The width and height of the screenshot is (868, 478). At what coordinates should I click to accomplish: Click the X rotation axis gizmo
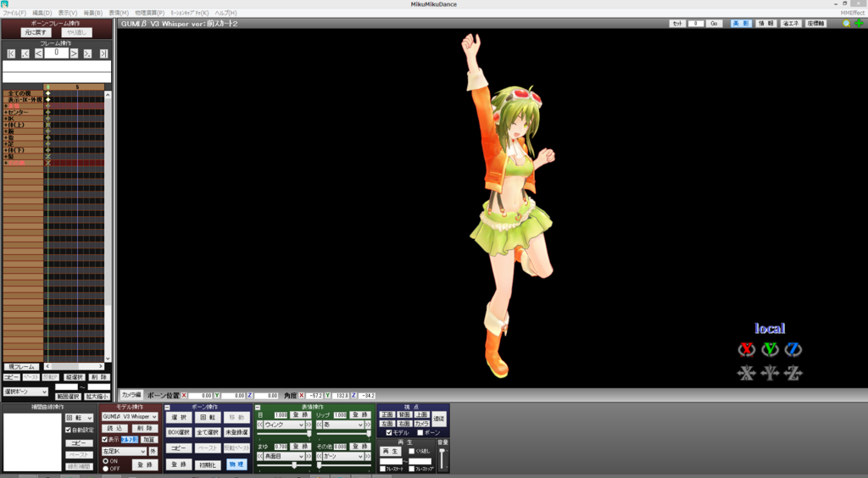[747, 349]
